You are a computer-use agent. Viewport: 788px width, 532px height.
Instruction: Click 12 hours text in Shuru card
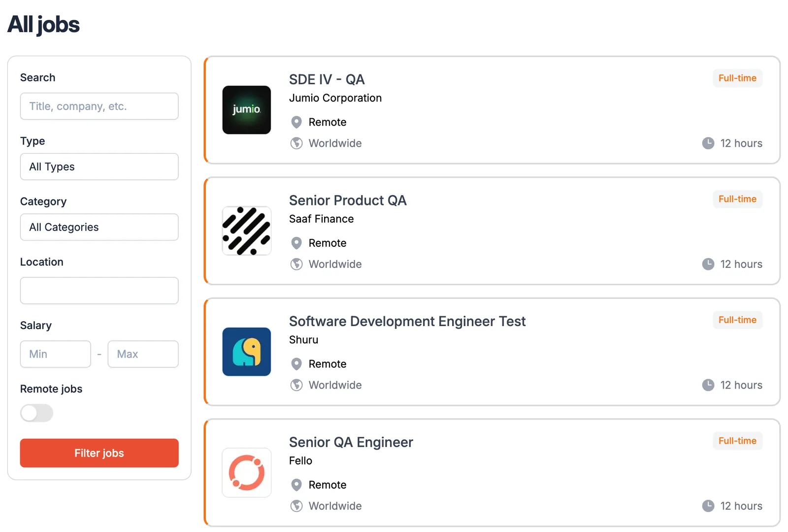pyautogui.click(x=741, y=385)
